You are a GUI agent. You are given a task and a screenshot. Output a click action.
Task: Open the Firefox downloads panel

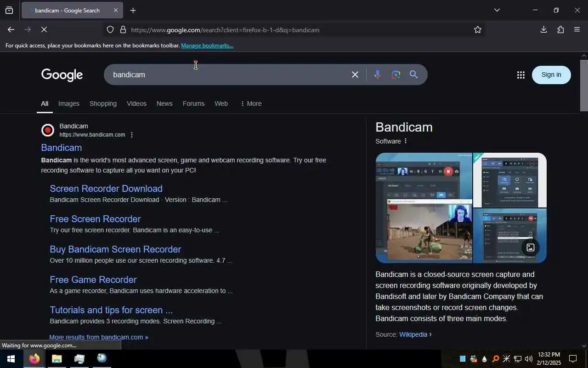pos(543,29)
